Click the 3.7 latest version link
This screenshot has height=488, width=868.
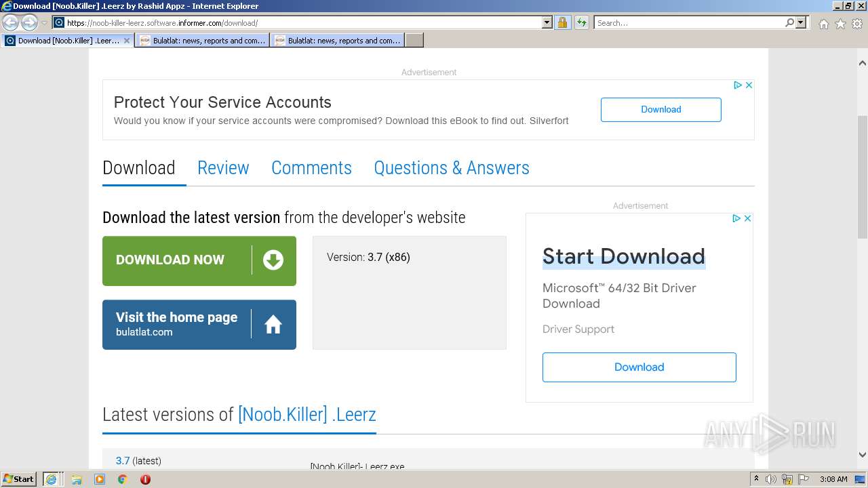pos(123,461)
